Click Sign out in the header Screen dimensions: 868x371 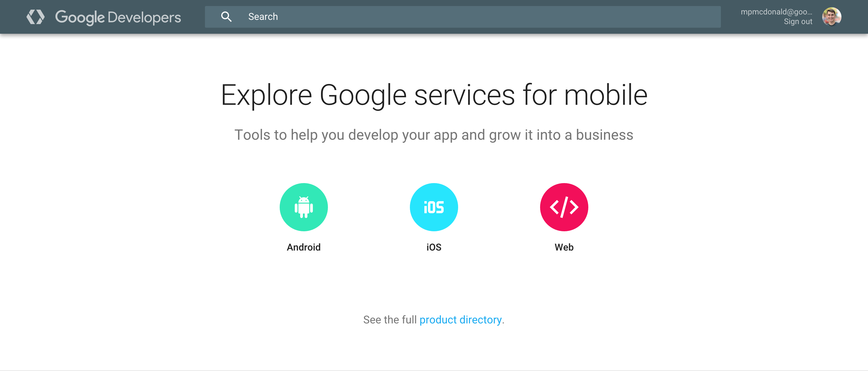797,22
